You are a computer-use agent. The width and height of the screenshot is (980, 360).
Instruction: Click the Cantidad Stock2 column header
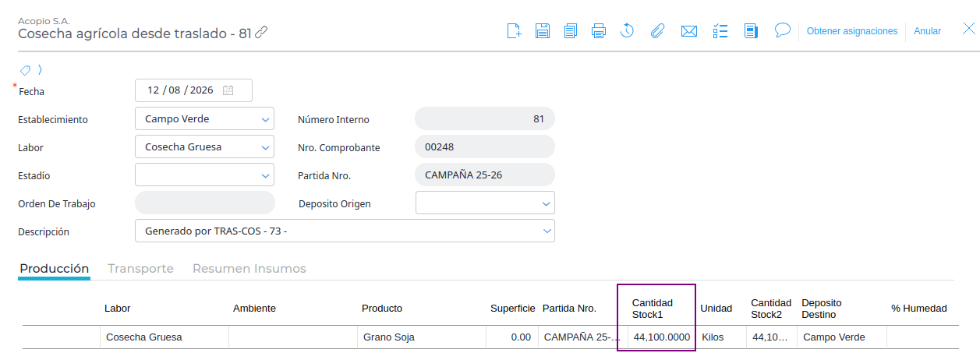771,309
